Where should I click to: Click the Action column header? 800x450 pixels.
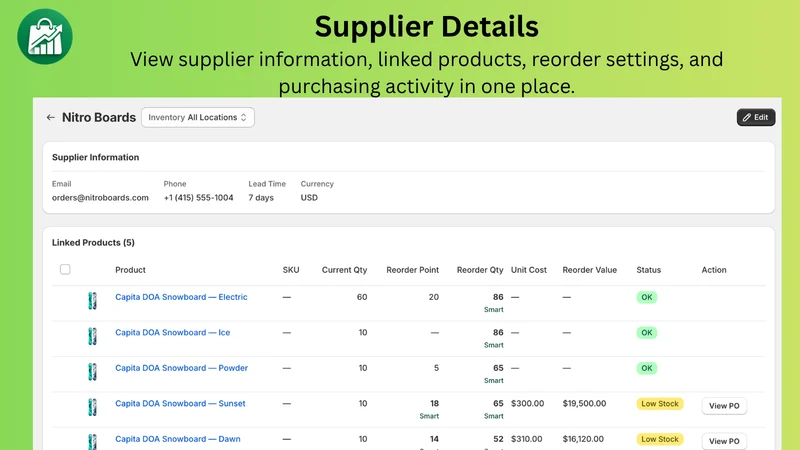pyautogui.click(x=714, y=270)
